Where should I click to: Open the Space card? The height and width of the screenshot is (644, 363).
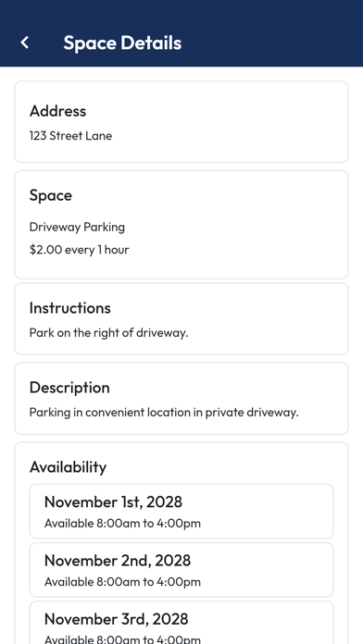(x=181, y=225)
